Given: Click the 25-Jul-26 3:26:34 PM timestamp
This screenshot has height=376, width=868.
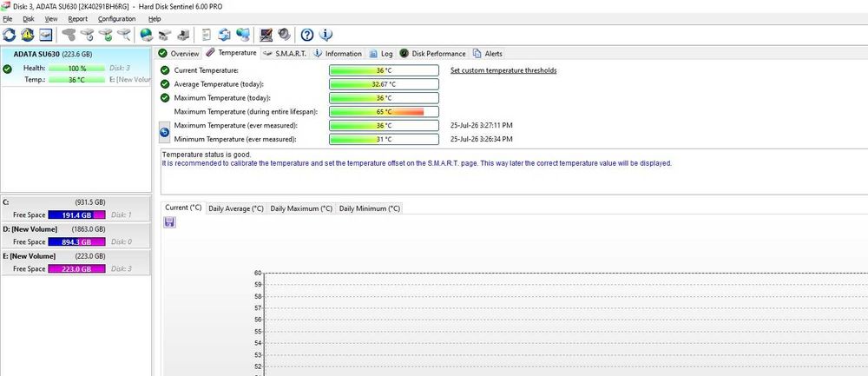Looking at the screenshot, I should coord(482,139).
